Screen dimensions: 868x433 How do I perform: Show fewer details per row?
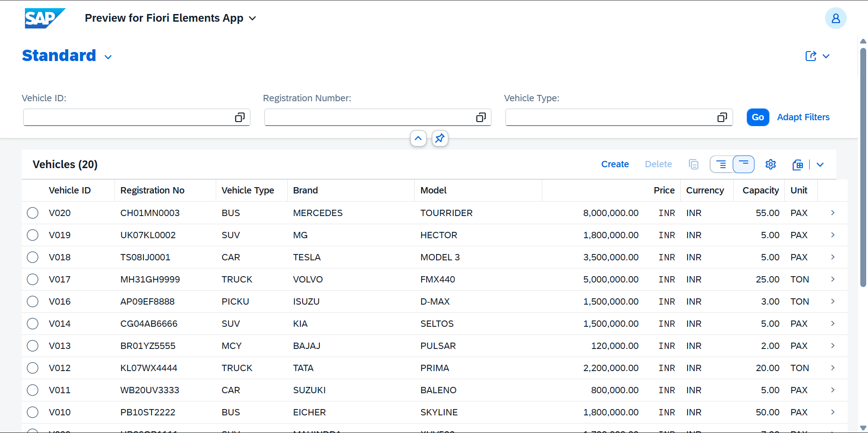pos(743,165)
